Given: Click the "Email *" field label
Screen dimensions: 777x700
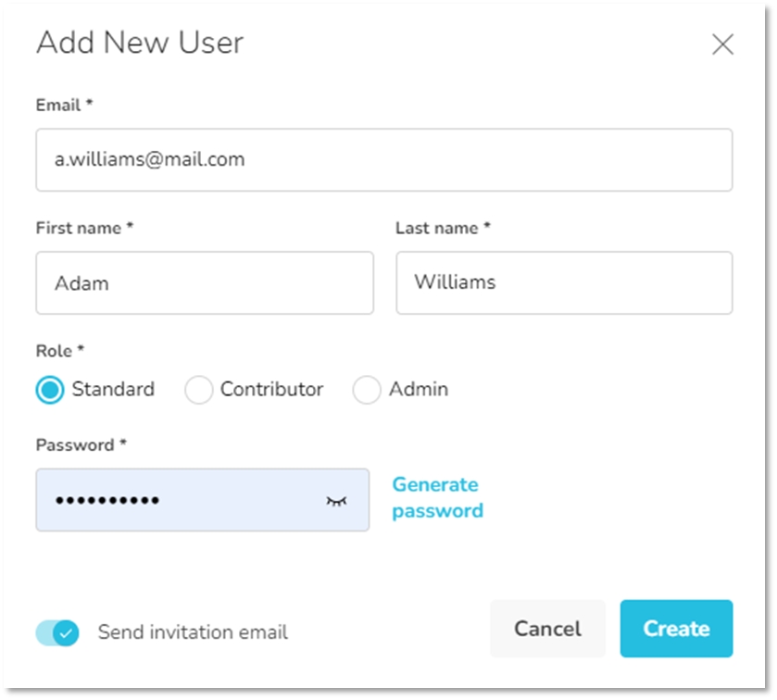Looking at the screenshot, I should pyautogui.click(x=64, y=106).
